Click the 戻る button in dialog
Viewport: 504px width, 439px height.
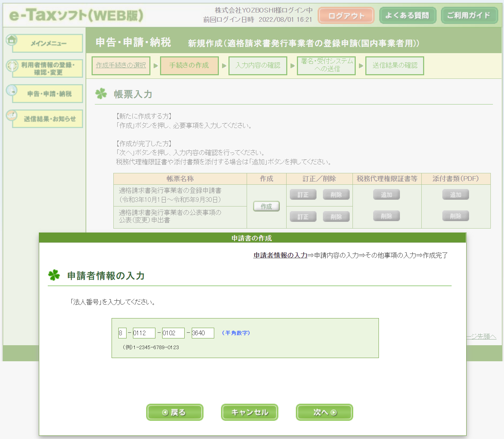pos(175,412)
